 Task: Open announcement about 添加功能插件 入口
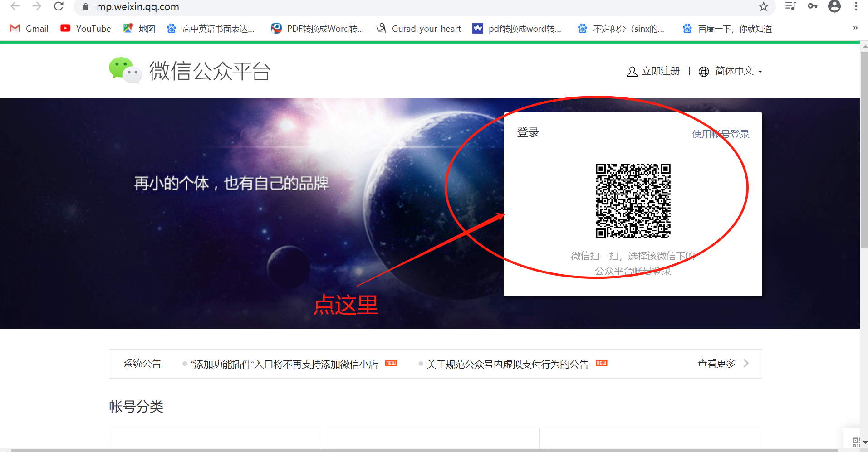pos(284,364)
